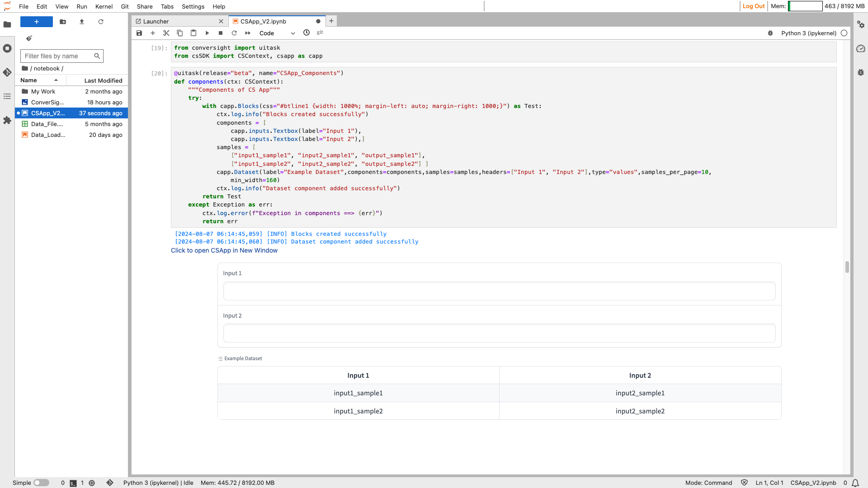Toggle the Simple interface mode switch
The image size is (868, 488).
pos(41,483)
